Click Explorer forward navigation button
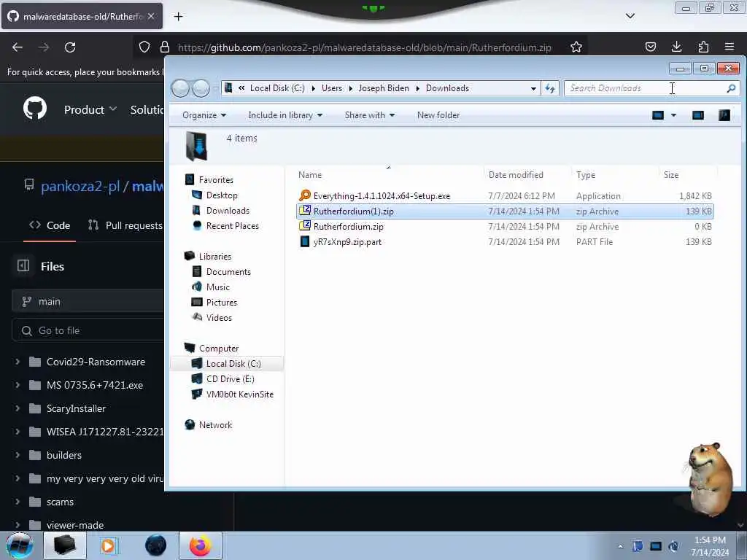Image resolution: width=747 pixels, height=560 pixels. [x=201, y=88]
